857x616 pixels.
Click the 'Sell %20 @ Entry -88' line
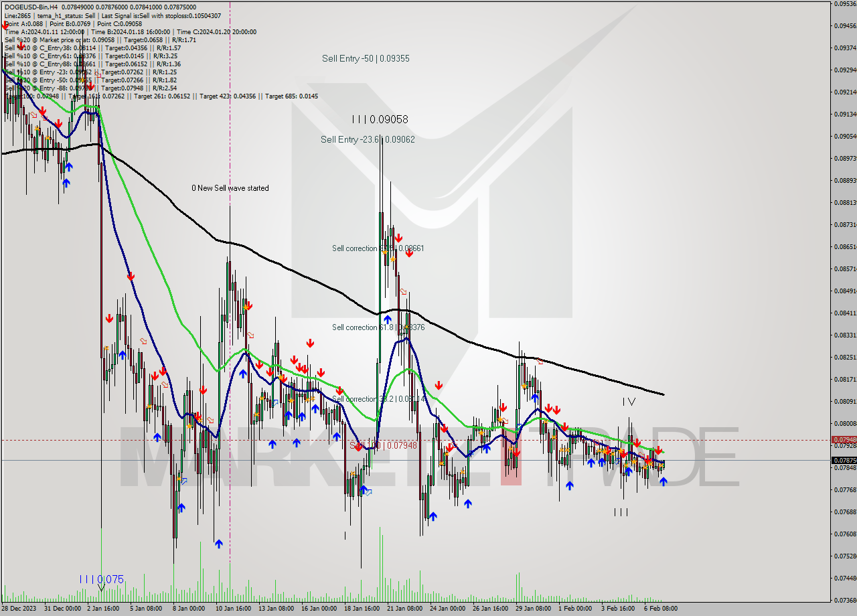pos(90,88)
